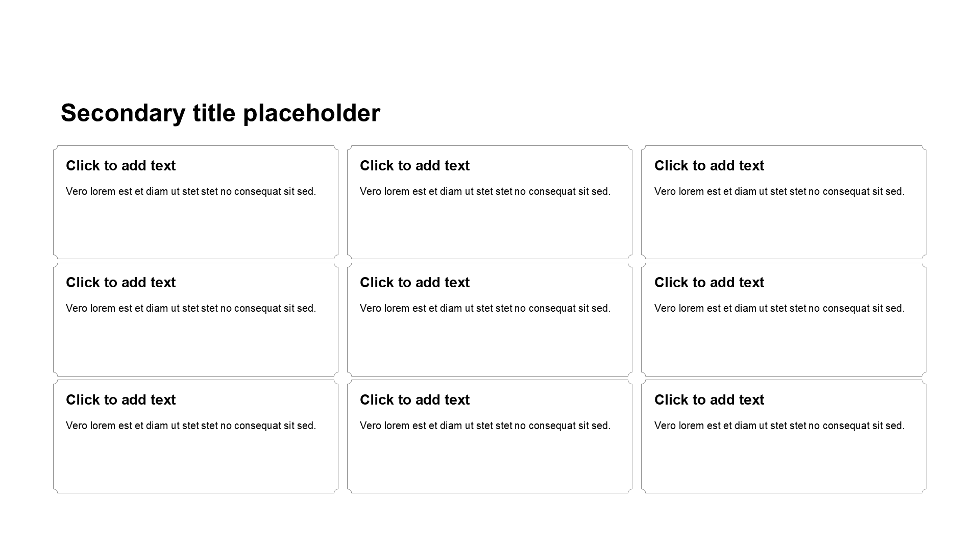Select lorem body text in center card
This screenshot has width=980, height=551.
pyautogui.click(x=485, y=309)
